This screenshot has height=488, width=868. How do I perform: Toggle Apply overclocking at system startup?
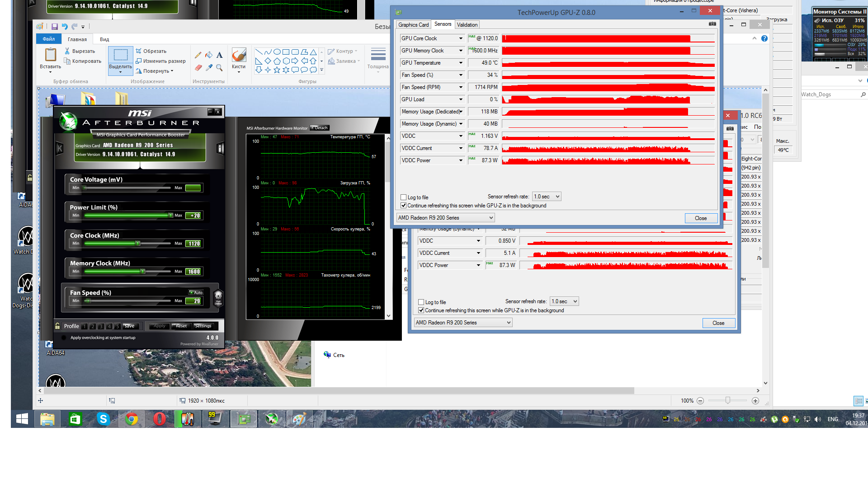pos(64,338)
